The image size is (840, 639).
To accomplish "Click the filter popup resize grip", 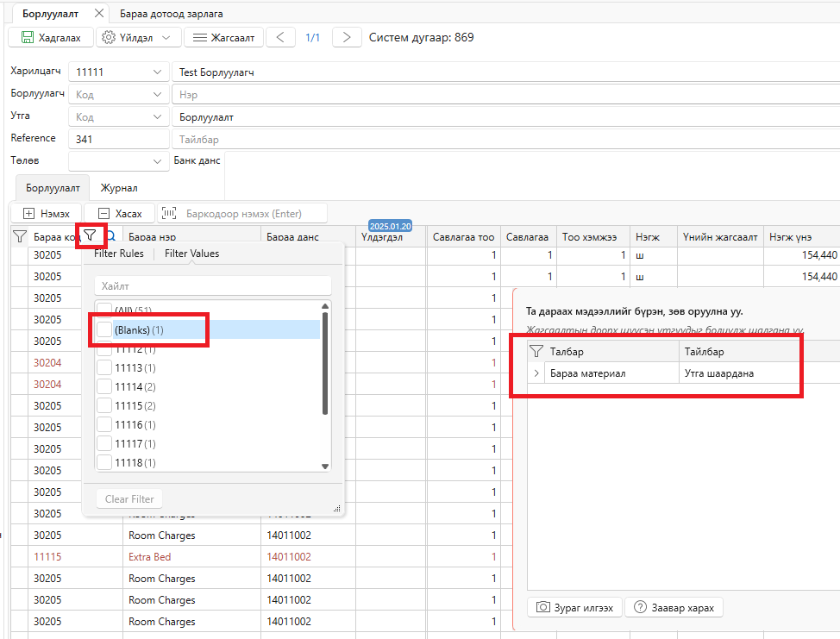I will pyautogui.click(x=337, y=509).
